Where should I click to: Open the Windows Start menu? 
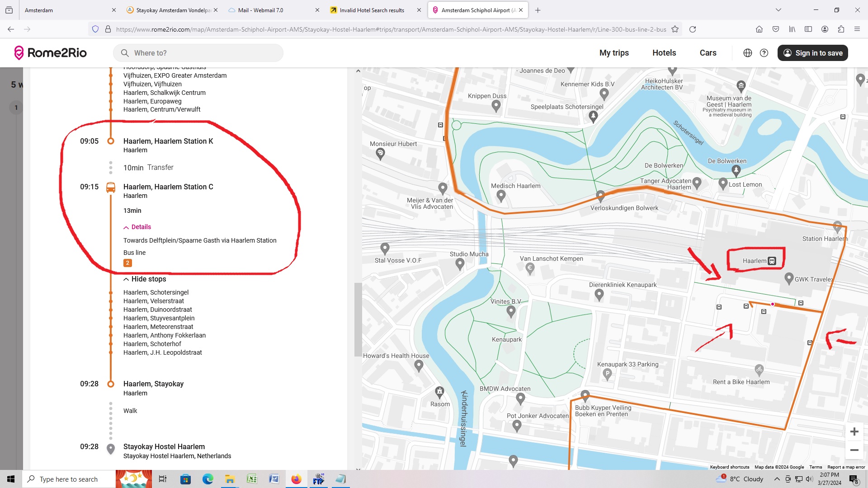11,479
